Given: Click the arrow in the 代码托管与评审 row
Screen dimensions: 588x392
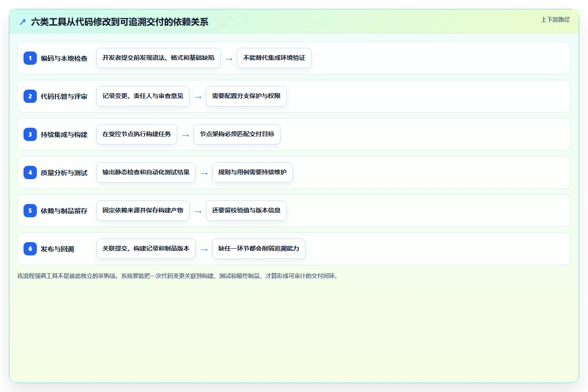Looking at the screenshot, I should point(198,97).
